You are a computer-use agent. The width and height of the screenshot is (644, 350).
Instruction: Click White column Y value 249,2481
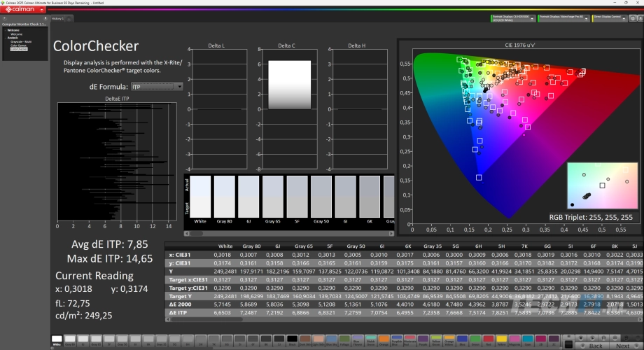pyautogui.click(x=225, y=272)
